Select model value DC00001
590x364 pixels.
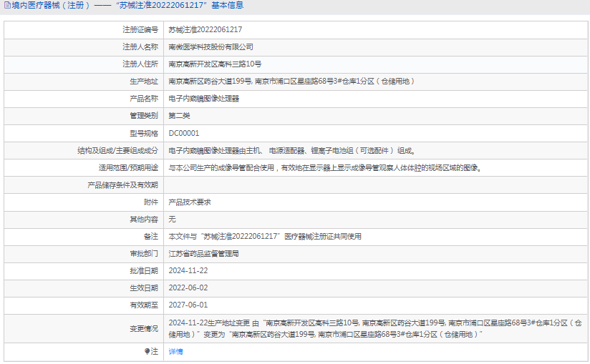(184, 133)
